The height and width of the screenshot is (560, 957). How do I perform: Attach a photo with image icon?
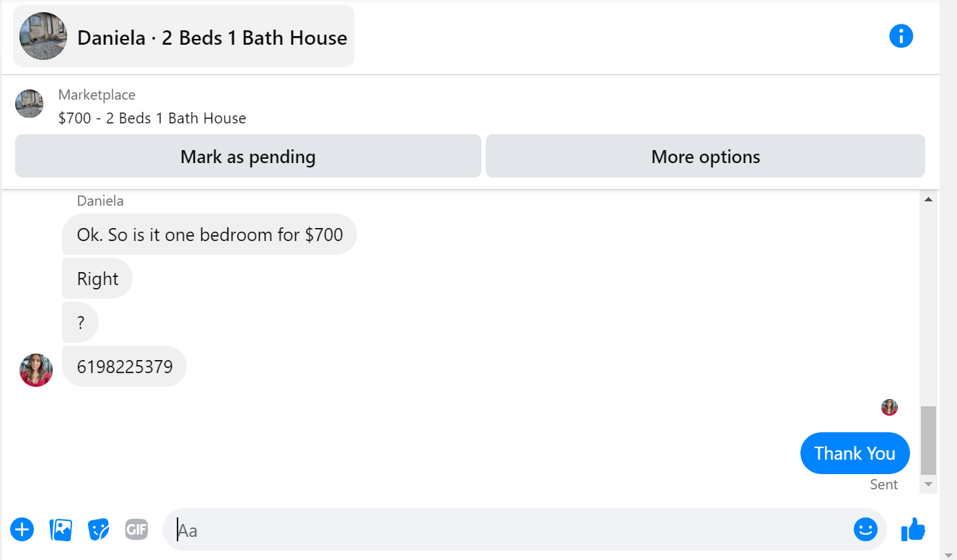pos(61,530)
